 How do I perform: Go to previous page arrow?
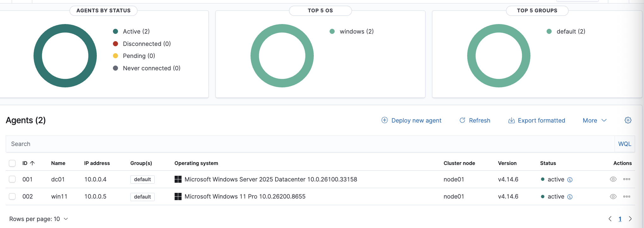(610, 219)
